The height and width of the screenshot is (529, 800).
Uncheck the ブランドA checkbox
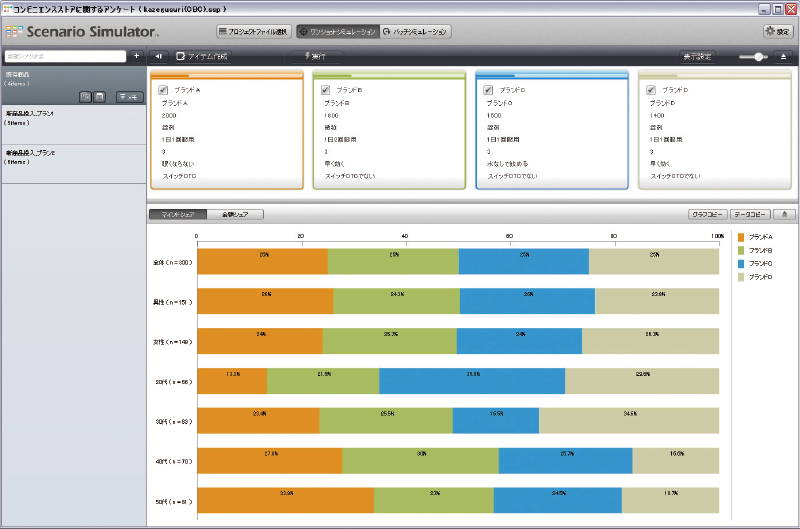[x=163, y=90]
